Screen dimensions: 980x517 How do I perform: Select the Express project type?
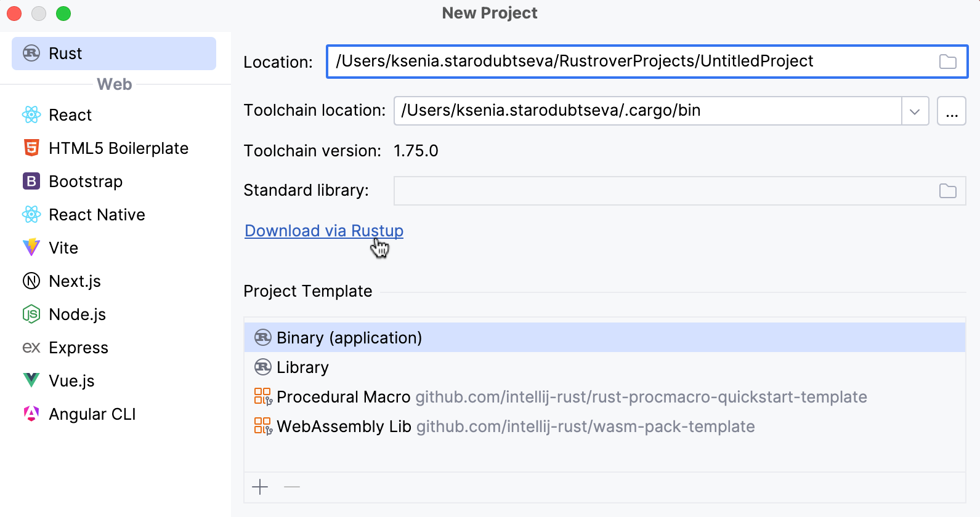pos(78,348)
